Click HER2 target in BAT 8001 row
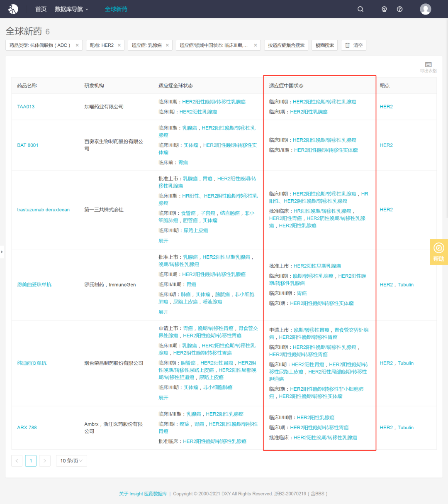This screenshot has width=448, height=504. click(386, 145)
